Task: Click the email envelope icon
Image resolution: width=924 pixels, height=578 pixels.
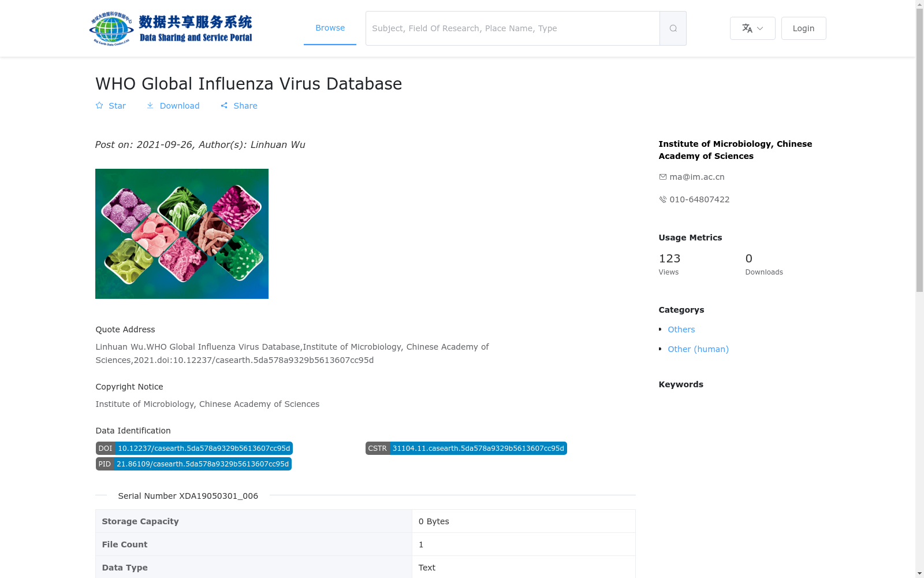Action: [x=662, y=177]
